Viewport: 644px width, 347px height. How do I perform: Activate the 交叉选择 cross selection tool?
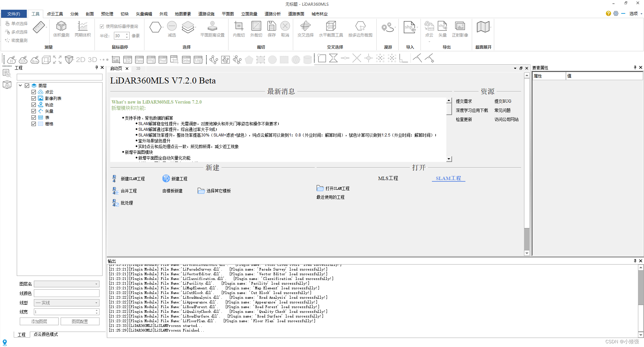[x=306, y=29]
